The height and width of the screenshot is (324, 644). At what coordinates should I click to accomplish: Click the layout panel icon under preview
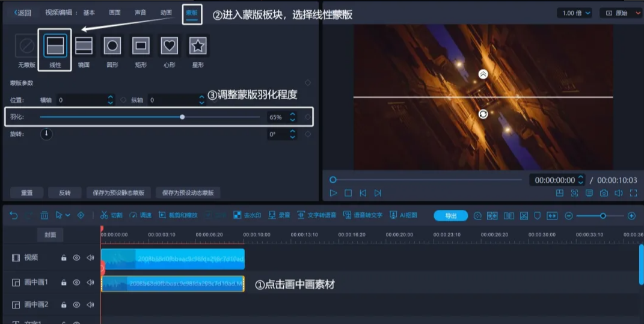[559, 193]
